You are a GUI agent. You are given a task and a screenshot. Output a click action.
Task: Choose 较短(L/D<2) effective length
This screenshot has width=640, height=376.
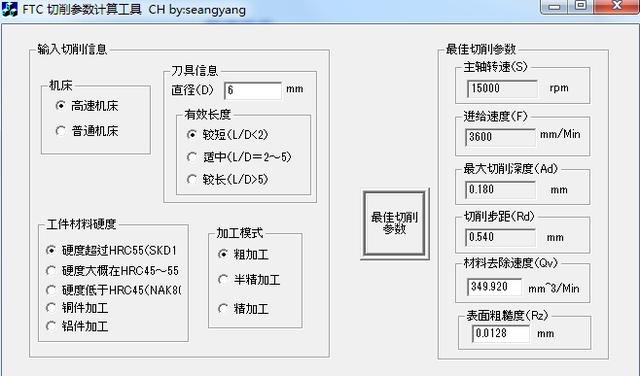tap(227, 135)
